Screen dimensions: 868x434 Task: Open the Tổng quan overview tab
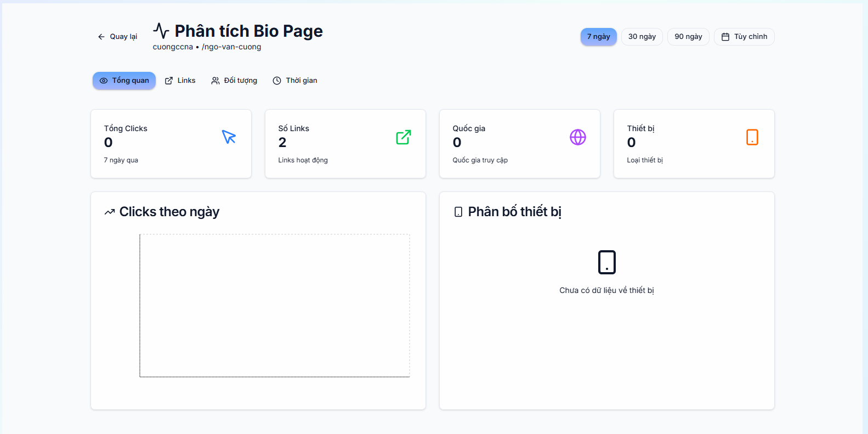coord(124,81)
